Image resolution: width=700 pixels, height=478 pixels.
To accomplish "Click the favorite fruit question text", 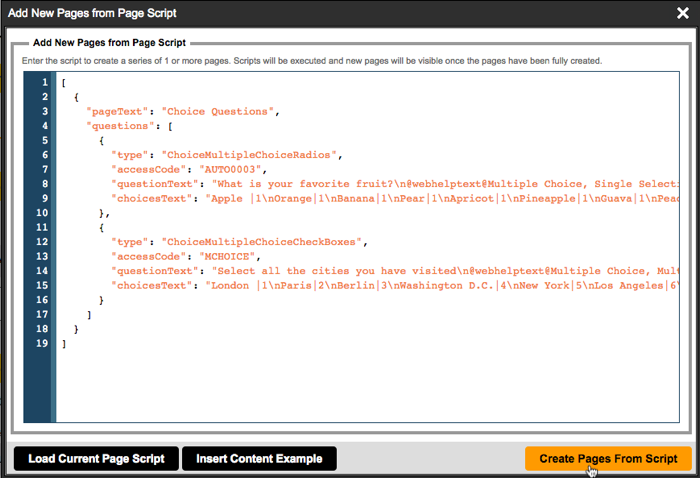I will [440, 184].
